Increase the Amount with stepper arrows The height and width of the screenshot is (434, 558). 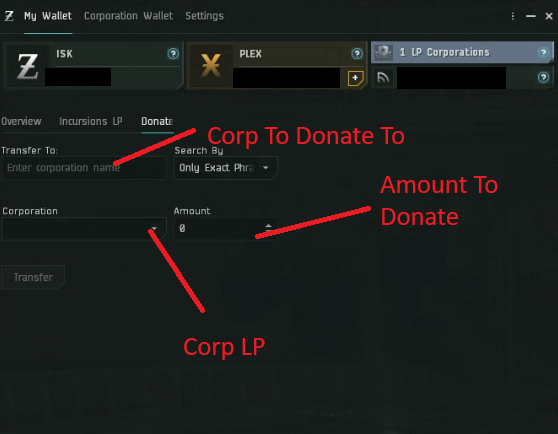click(268, 225)
